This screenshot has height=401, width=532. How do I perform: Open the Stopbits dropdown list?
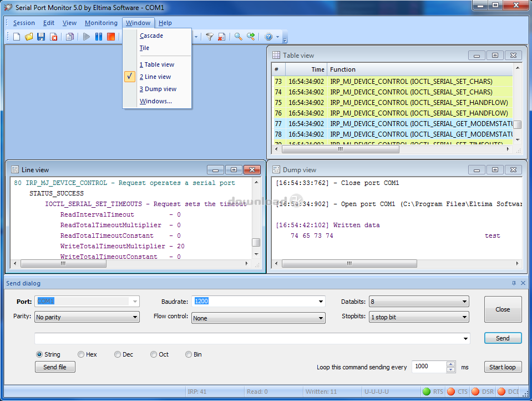click(464, 318)
